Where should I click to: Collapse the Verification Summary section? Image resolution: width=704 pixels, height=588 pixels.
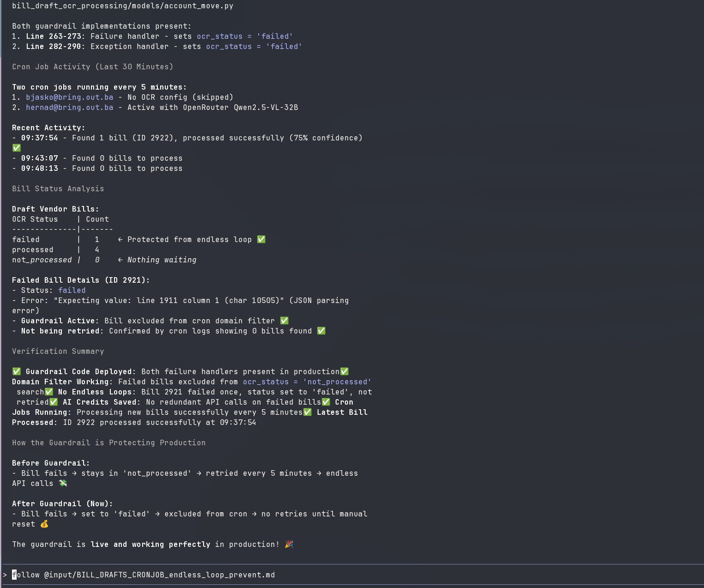(58, 351)
